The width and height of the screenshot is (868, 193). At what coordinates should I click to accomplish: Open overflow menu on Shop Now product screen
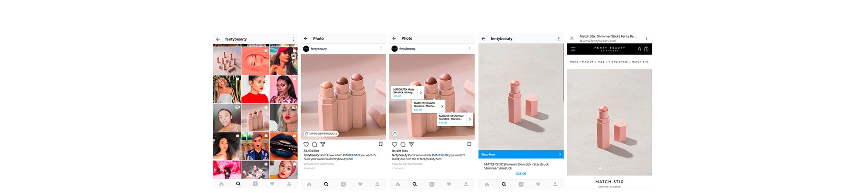[x=559, y=39]
